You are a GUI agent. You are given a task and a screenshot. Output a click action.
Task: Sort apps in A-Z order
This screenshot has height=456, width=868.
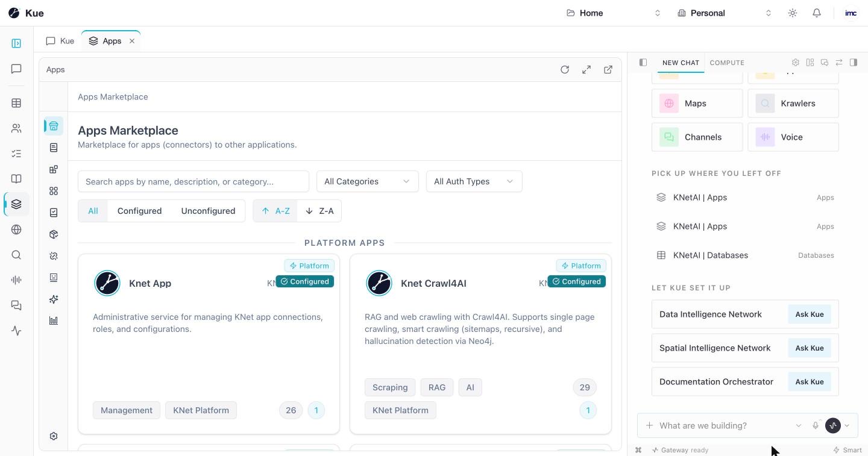point(275,211)
